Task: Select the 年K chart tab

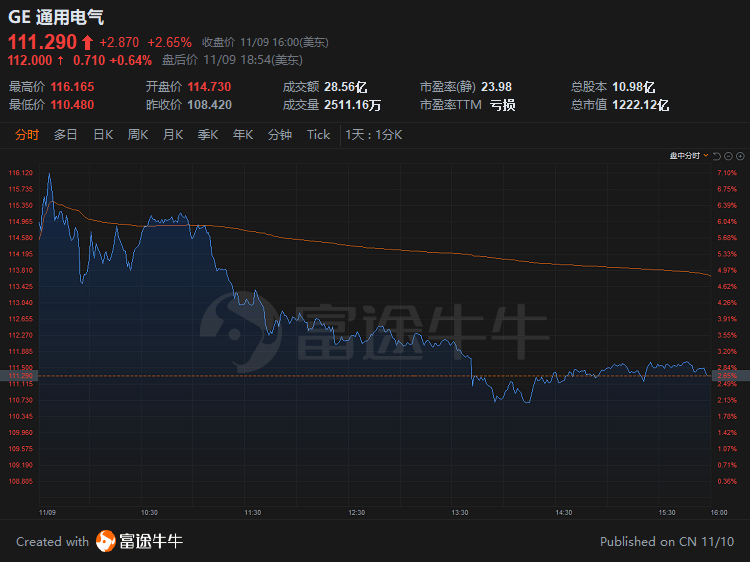Action: 243,135
